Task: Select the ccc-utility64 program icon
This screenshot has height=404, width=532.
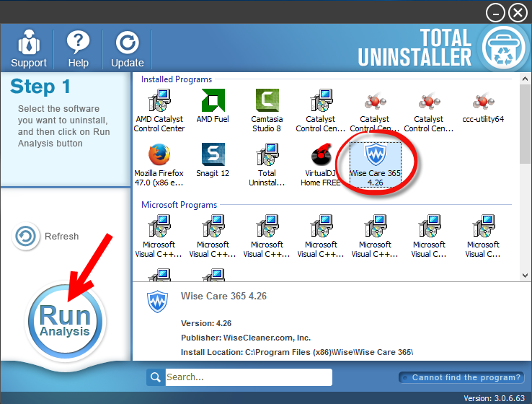Action: (483, 101)
